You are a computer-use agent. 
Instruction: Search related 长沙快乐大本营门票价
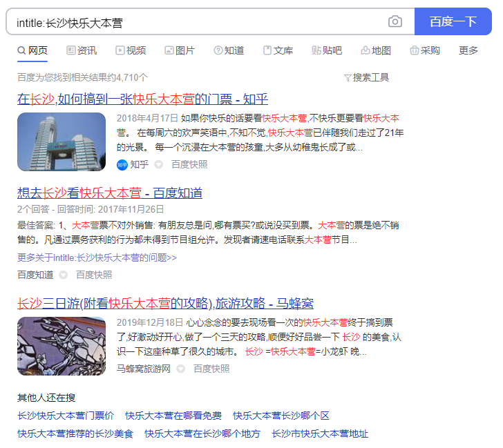[x=66, y=416]
